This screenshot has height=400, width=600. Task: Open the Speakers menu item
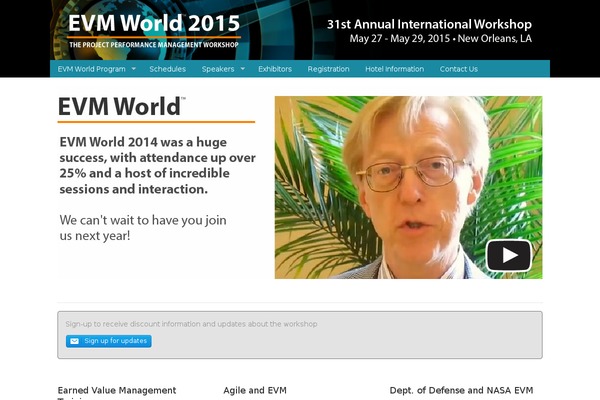218,69
